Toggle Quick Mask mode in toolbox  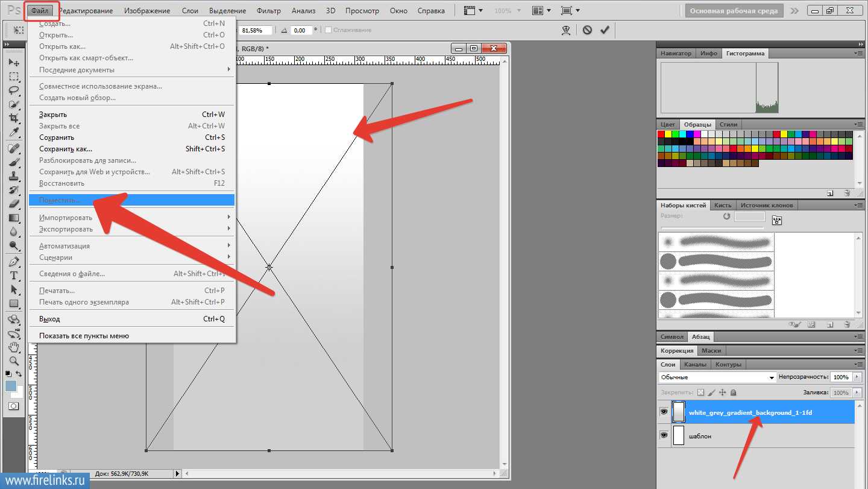[x=13, y=406]
